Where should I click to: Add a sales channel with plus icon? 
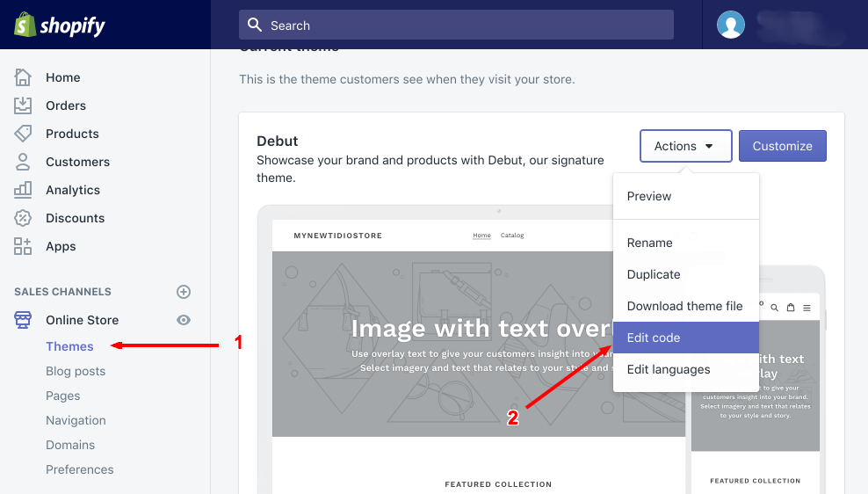[x=184, y=292]
